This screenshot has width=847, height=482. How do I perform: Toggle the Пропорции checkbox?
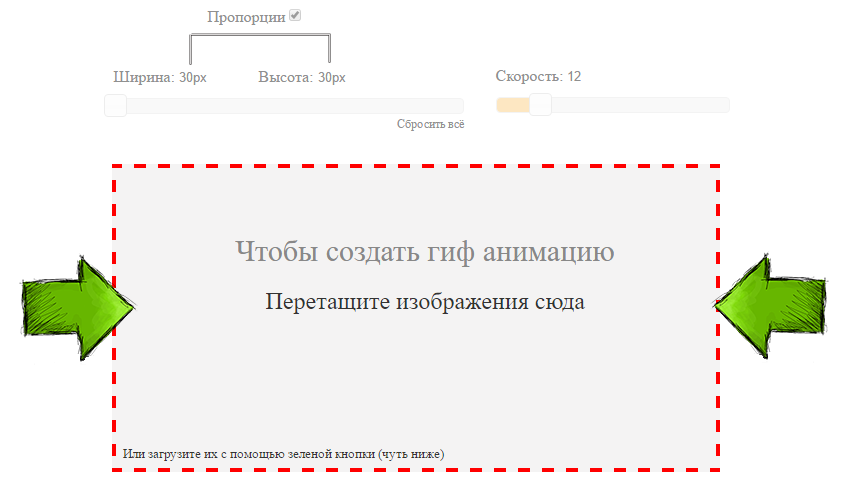[294, 15]
